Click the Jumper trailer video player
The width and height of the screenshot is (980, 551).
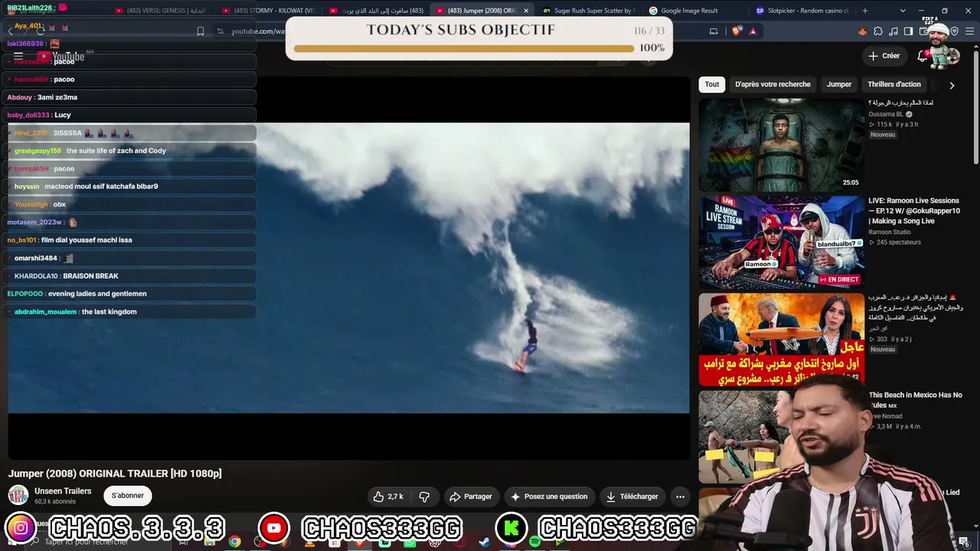click(349, 268)
